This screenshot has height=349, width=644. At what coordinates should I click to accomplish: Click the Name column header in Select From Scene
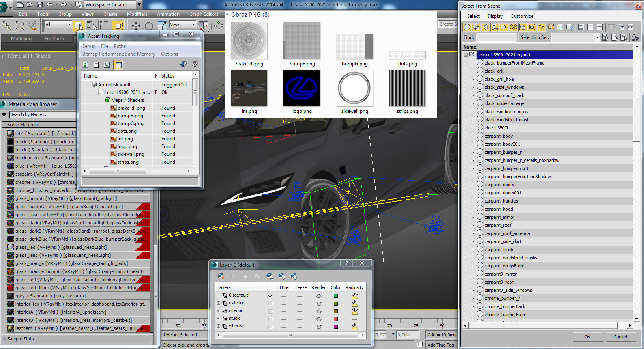(548, 47)
